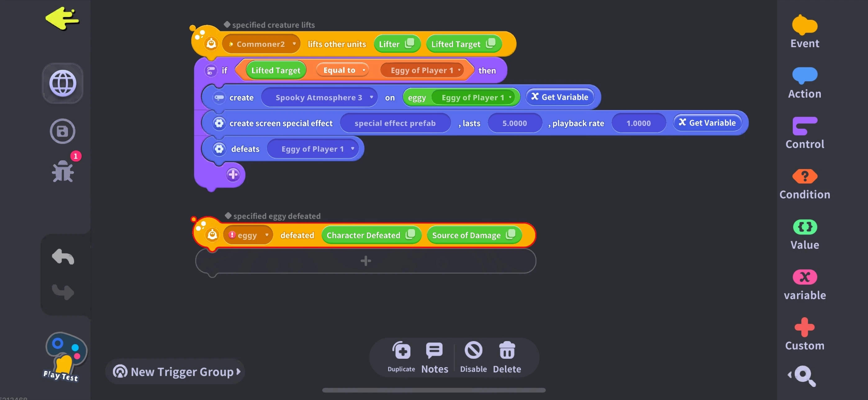Click the lasts 5.0000 input field

[x=514, y=123]
